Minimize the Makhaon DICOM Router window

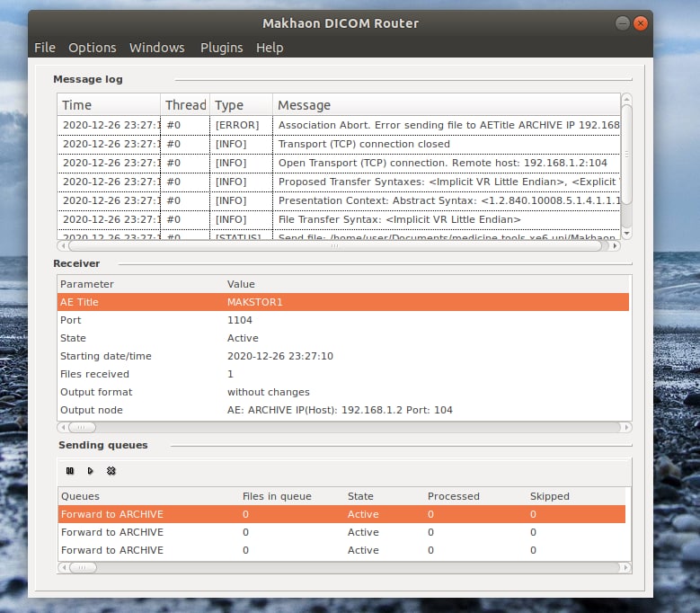[x=623, y=22]
